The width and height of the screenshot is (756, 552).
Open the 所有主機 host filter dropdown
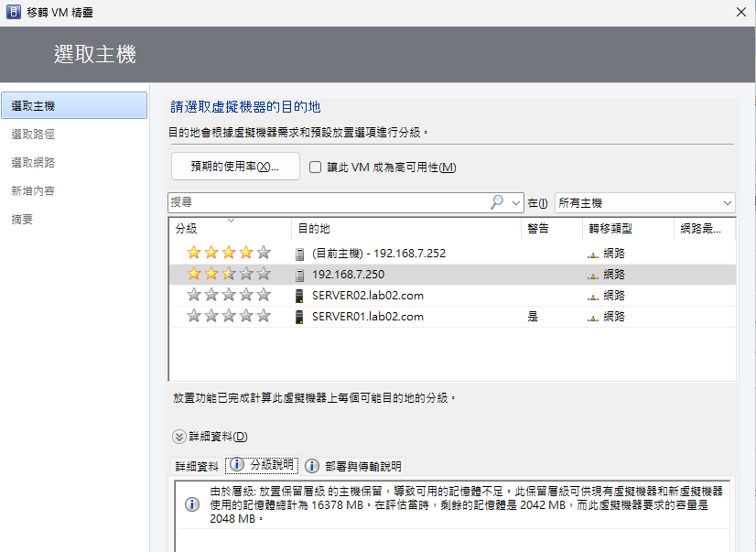click(644, 202)
